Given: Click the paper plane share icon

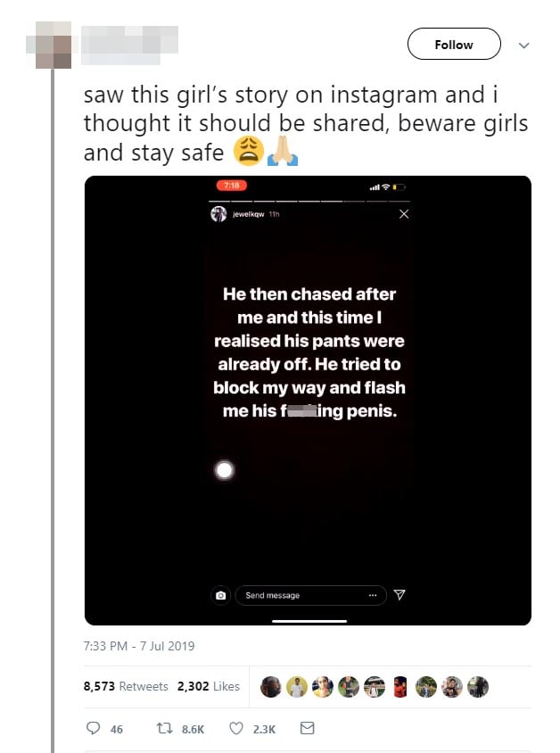Looking at the screenshot, I should click(x=399, y=595).
